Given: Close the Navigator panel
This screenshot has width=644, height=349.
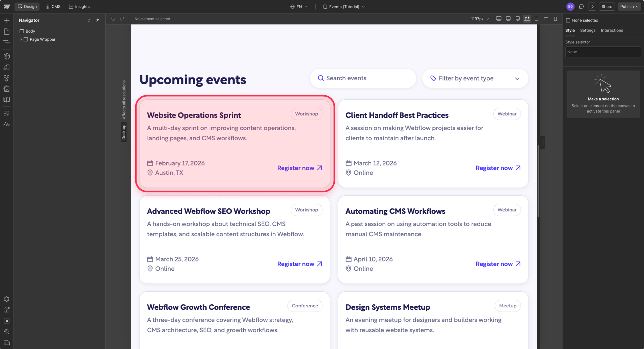Looking at the screenshot, I should pos(89,20).
